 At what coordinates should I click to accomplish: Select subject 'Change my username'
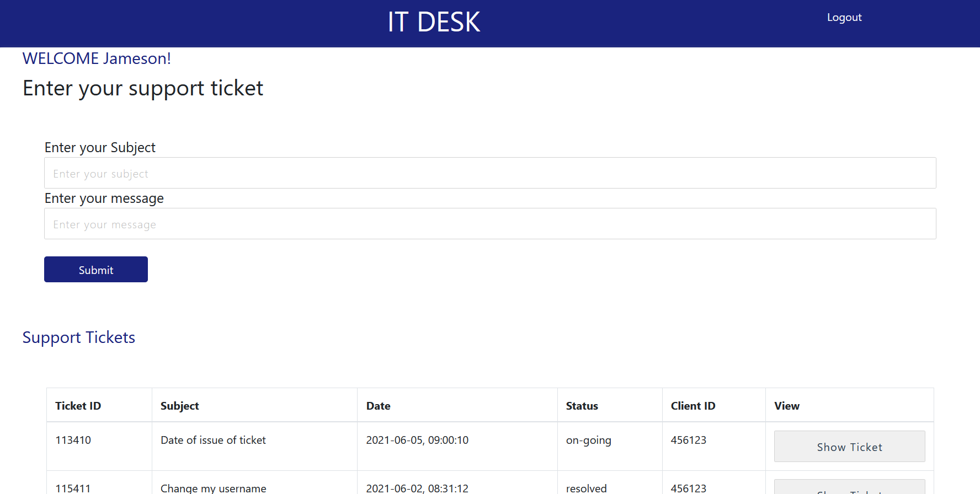[214, 488]
